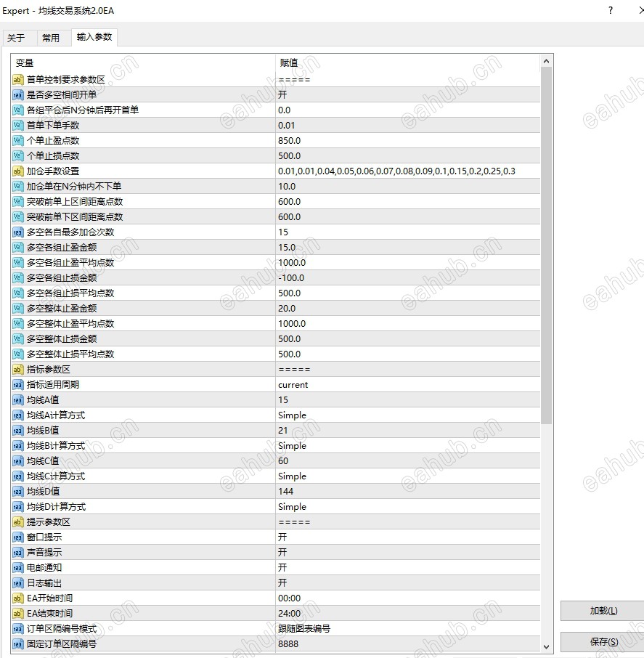The image size is (644, 658).
Task: Click the integer icon beside 指标适用周期
Action: click(x=17, y=385)
